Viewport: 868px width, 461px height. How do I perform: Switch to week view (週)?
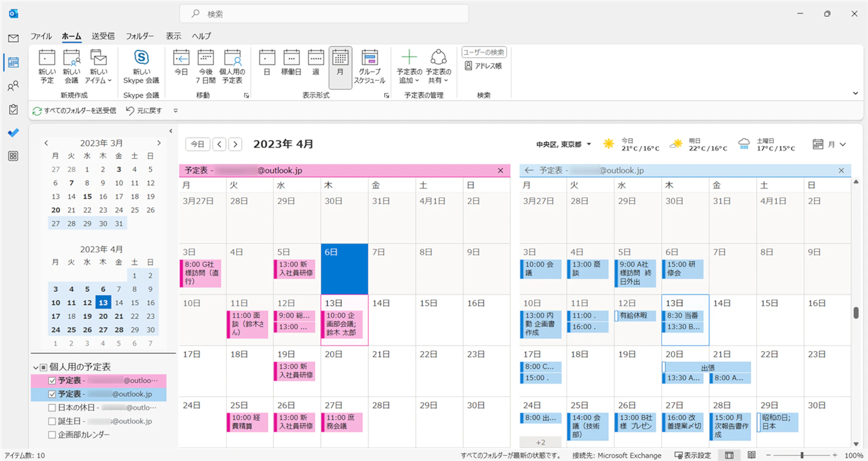coord(316,67)
